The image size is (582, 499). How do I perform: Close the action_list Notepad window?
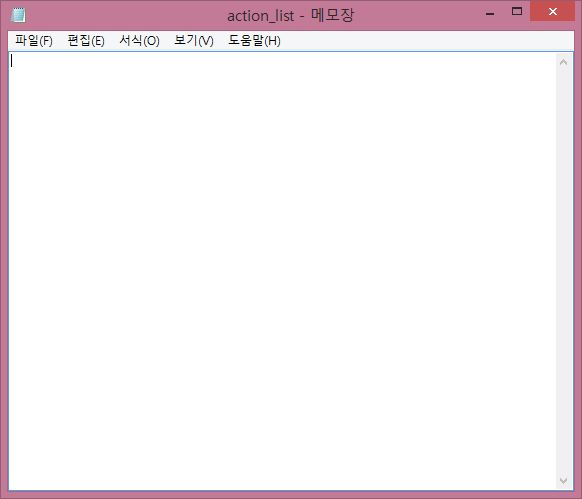point(553,12)
